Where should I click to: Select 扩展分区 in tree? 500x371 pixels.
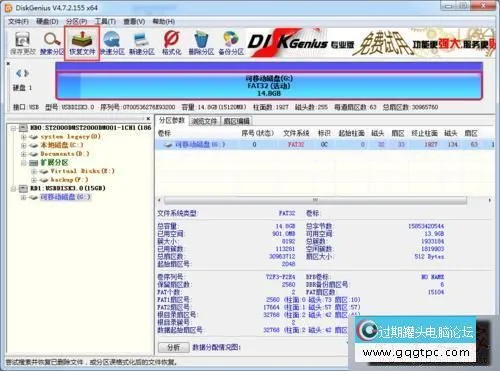54,163
